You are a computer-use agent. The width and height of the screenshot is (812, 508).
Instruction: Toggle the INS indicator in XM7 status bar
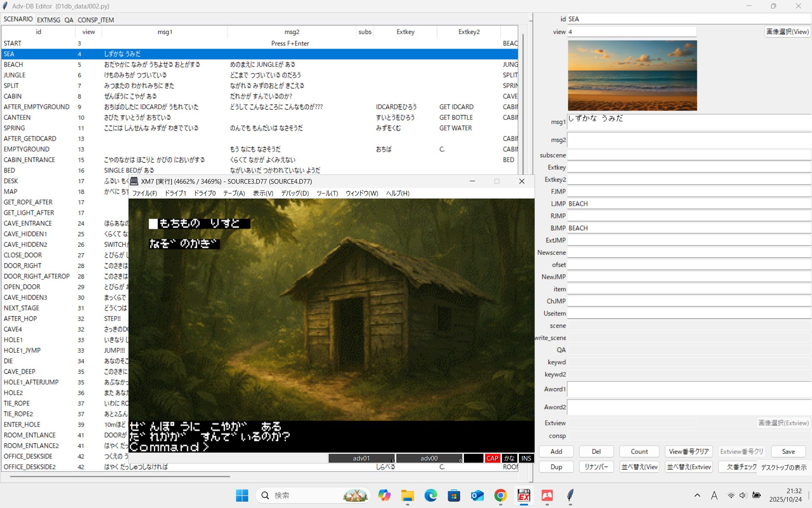[526, 458]
